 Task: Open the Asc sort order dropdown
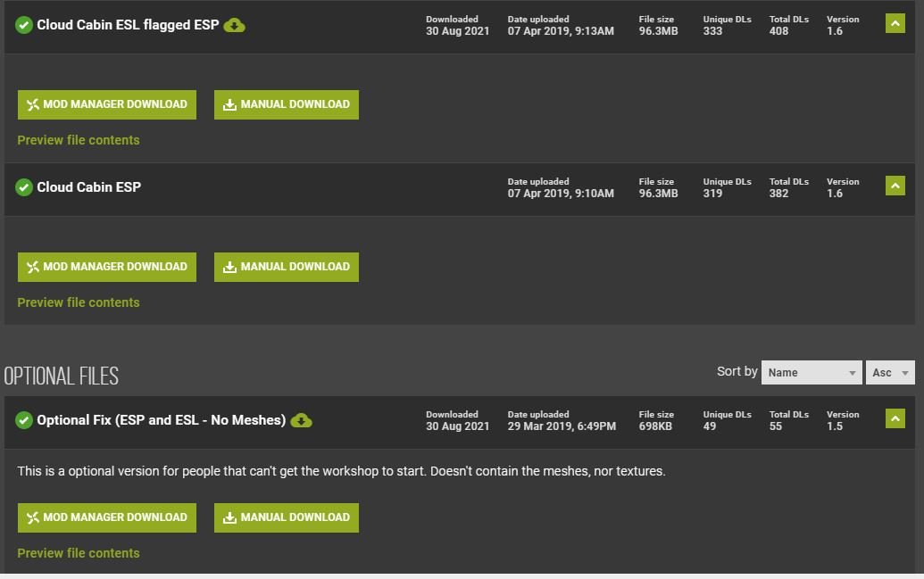click(x=889, y=373)
